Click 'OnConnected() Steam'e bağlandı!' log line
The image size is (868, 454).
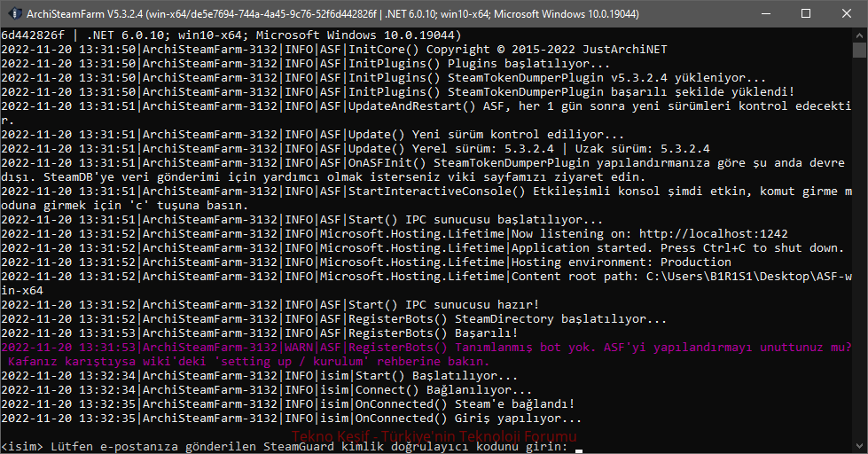pos(288,403)
